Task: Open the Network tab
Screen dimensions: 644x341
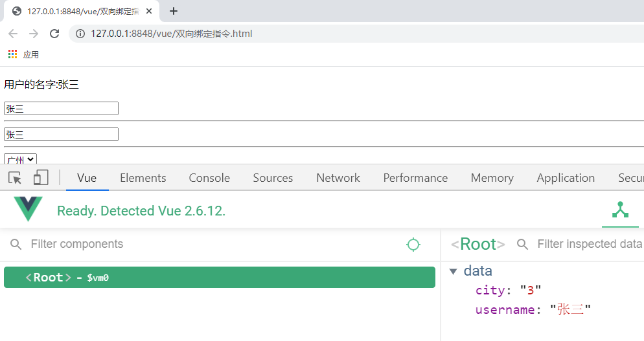Action: 338,178
